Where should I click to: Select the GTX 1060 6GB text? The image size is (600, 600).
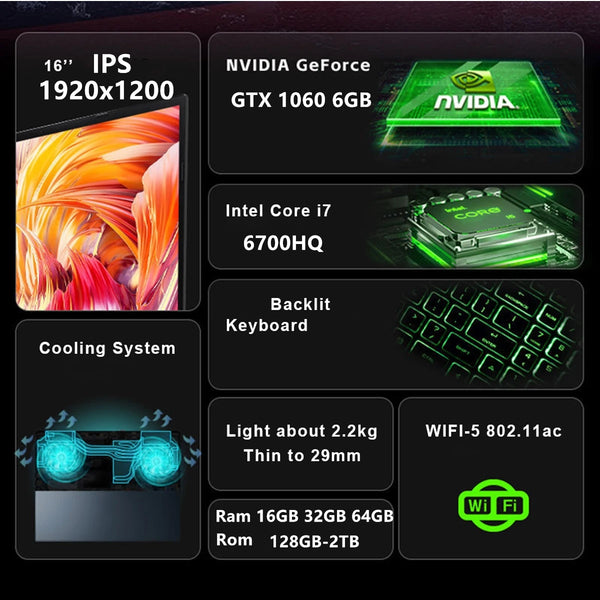pyautogui.click(x=301, y=100)
